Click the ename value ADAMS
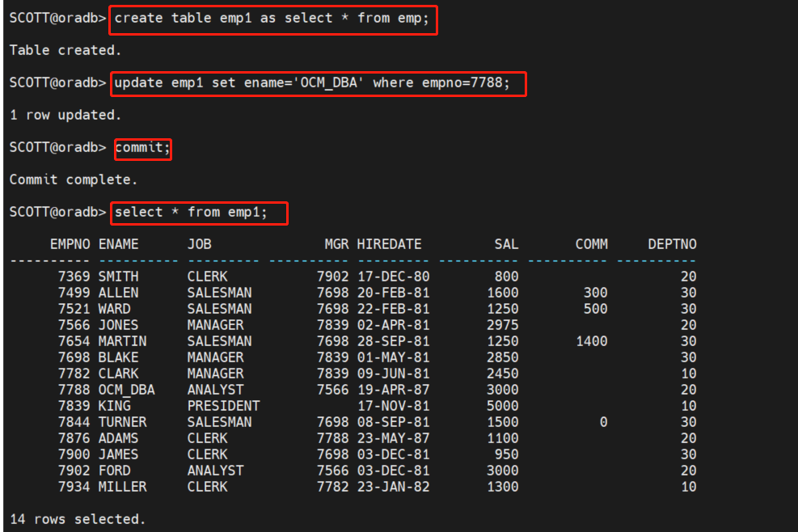This screenshot has width=798, height=532. pos(118,438)
